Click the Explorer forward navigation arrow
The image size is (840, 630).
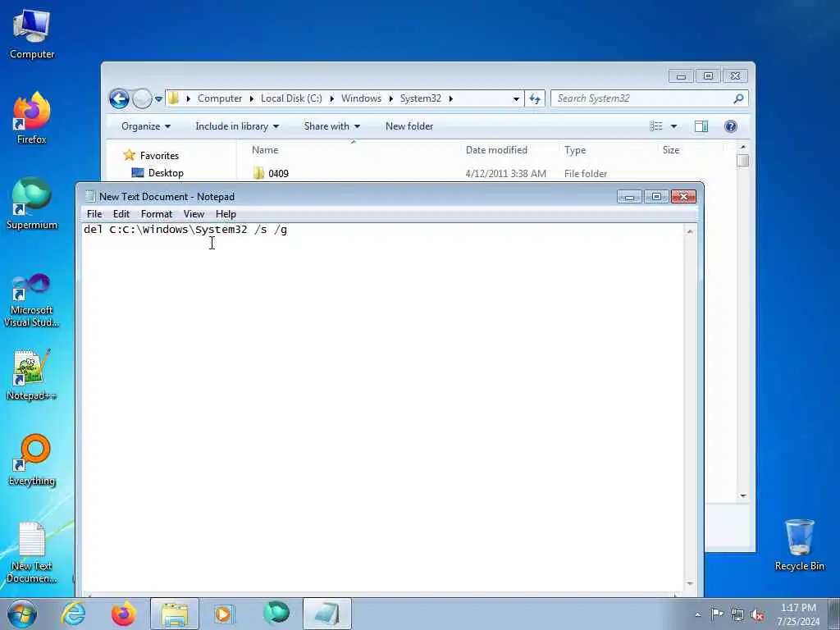point(142,98)
